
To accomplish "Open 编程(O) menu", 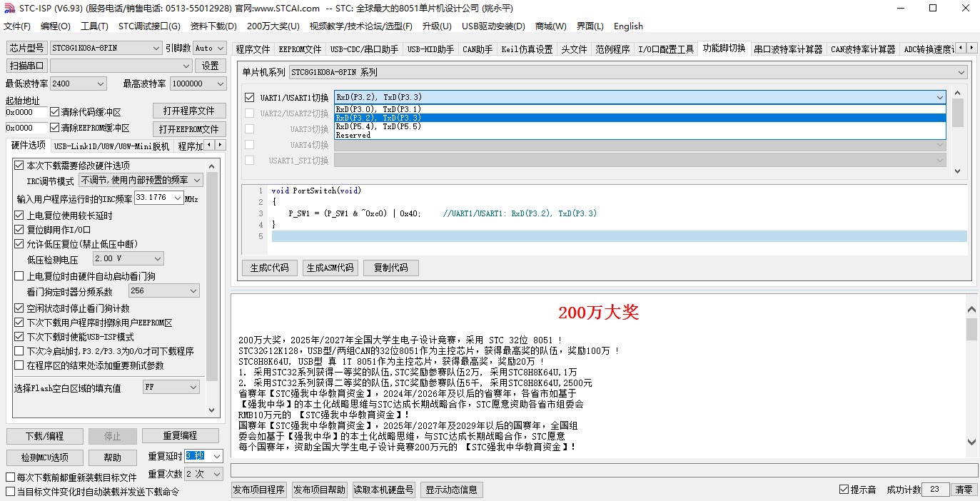I will point(56,26).
